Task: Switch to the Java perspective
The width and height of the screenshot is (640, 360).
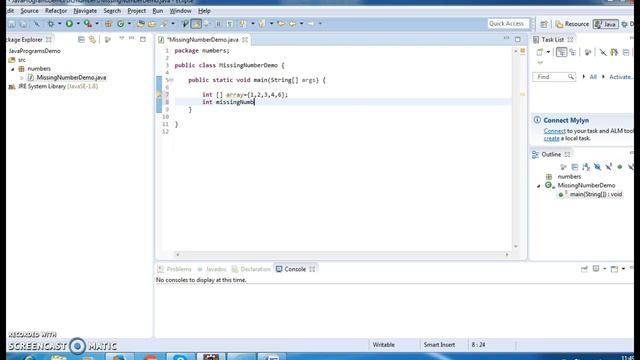Action: click(x=606, y=24)
